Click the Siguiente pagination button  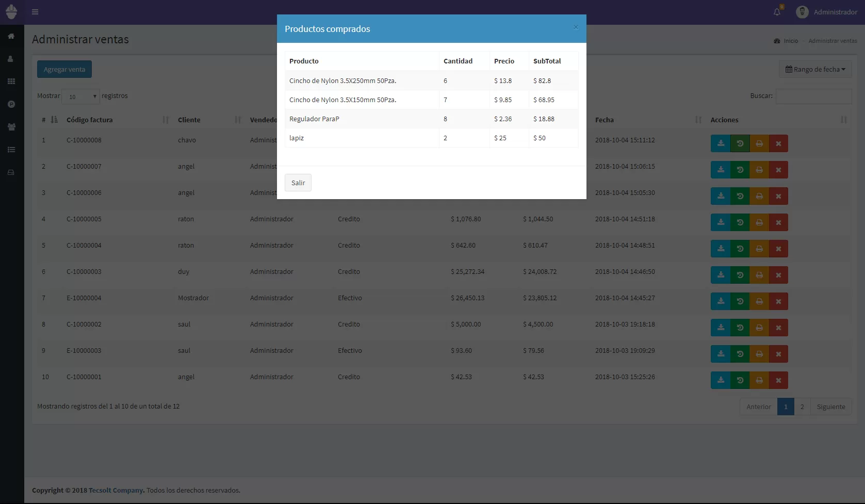tap(830, 407)
